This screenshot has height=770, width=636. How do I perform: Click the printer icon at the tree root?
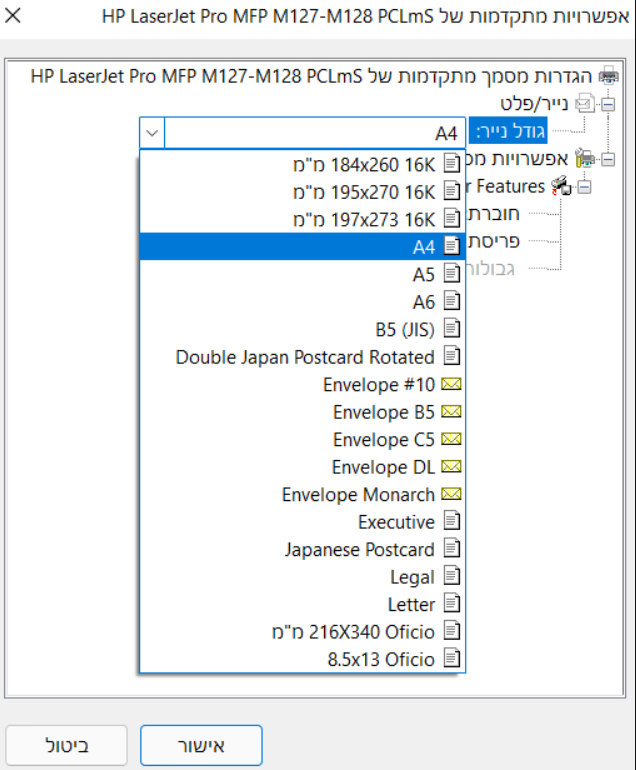(609, 76)
